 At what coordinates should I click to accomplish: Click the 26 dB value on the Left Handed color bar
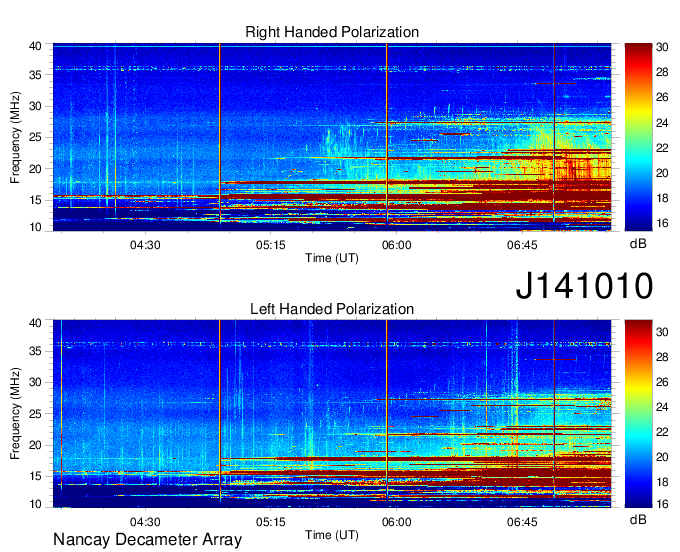(662, 382)
